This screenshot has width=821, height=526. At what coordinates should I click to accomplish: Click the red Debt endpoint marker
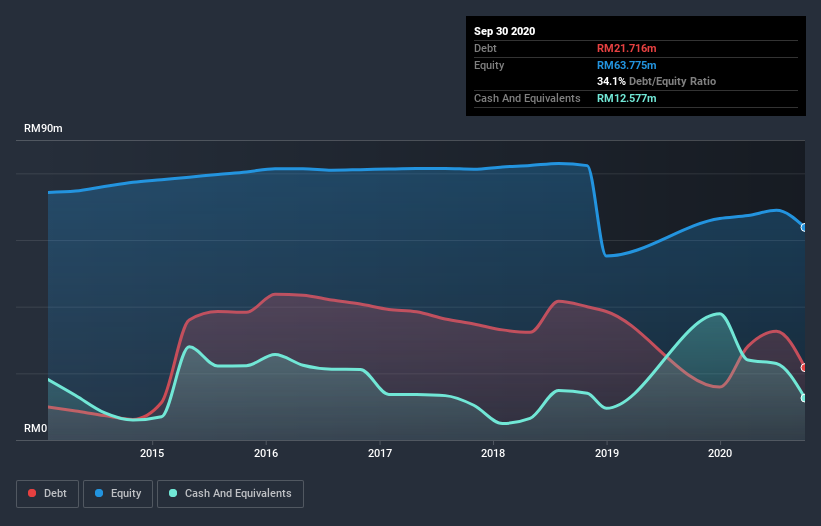click(804, 368)
